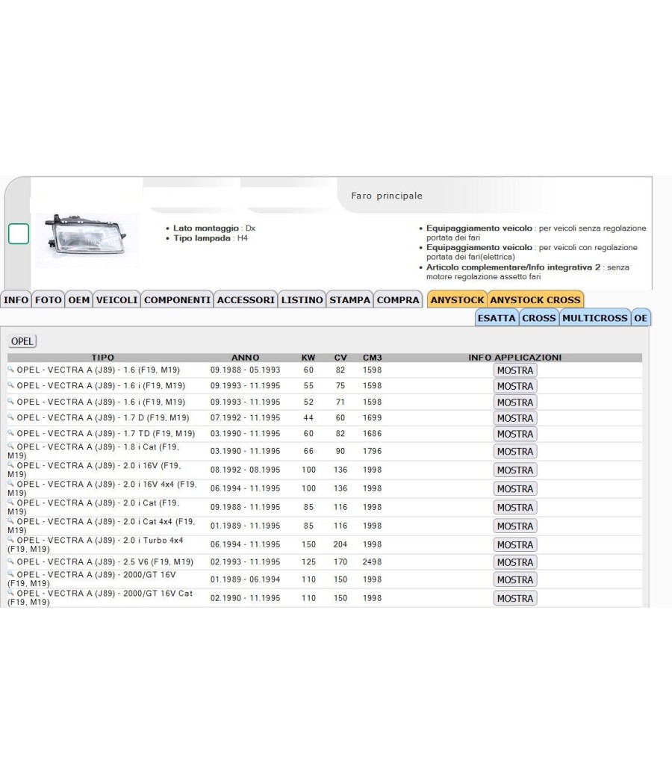Image resolution: width=672 pixels, height=784 pixels.
Task: Click magnifier icon for Vectra 1.7 TD
Action: pyautogui.click(x=11, y=433)
